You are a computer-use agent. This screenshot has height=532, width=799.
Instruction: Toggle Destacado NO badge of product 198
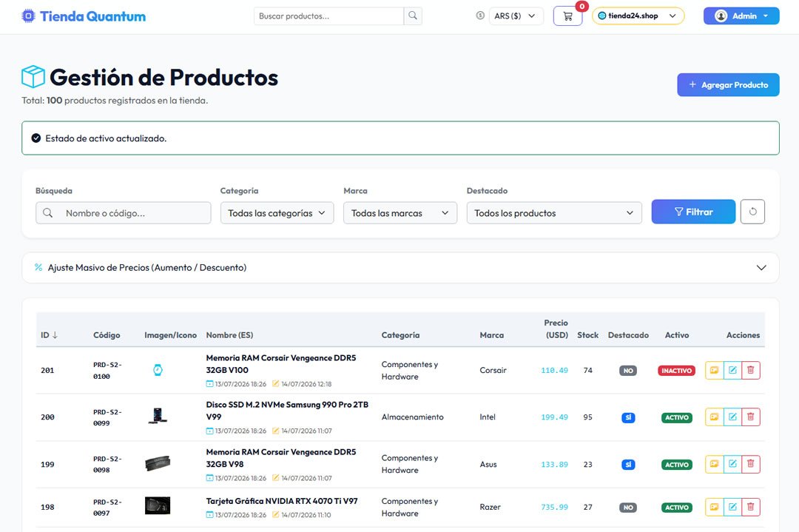(628, 507)
